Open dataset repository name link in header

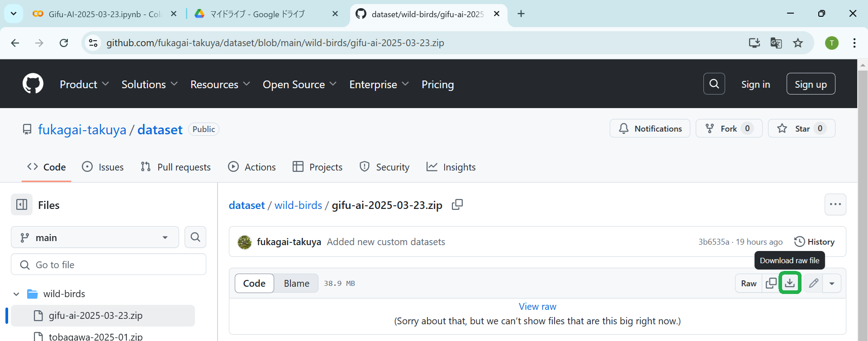tap(160, 130)
